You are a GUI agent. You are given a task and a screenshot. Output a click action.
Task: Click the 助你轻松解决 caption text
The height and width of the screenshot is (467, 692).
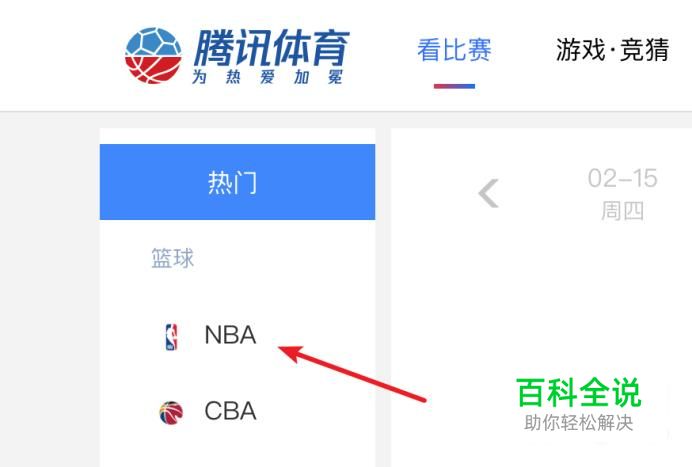579,423
